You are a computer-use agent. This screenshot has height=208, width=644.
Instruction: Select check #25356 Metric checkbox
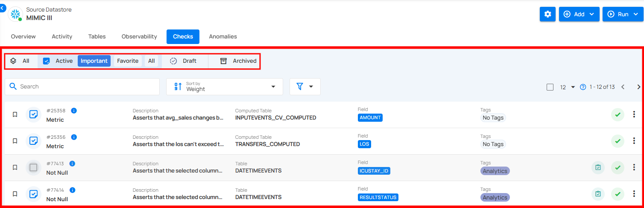[x=33, y=141]
